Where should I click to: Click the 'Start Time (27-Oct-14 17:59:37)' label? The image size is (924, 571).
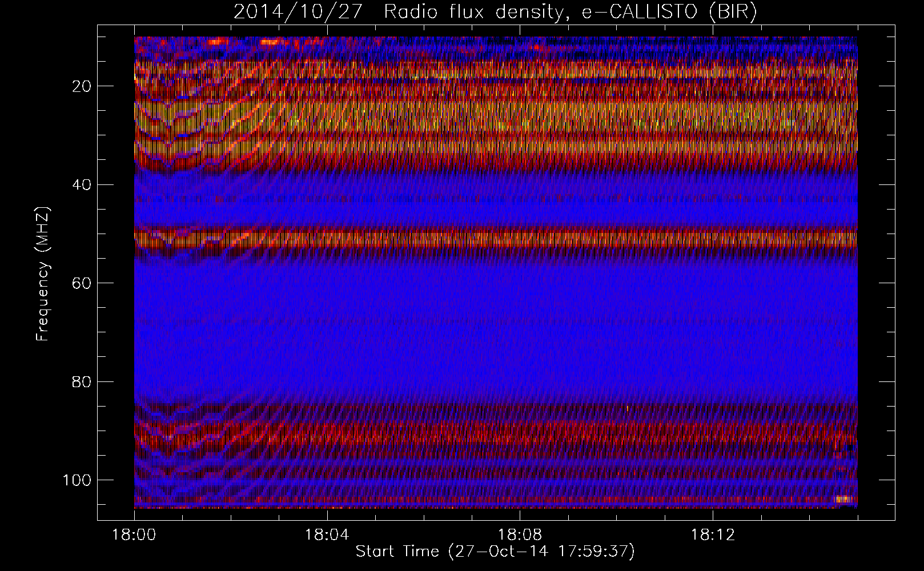pyautogui.click(x=495, y=552)
